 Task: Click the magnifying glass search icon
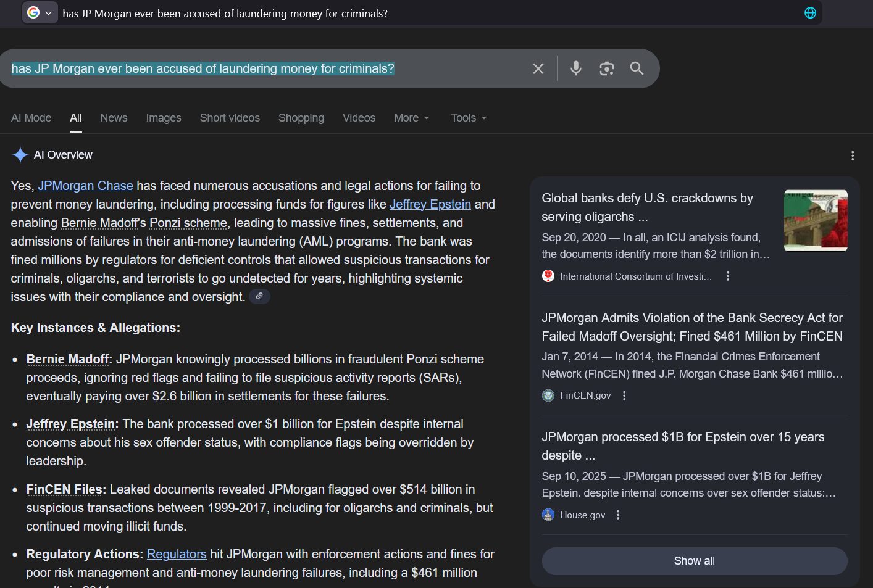click(637, 68)
